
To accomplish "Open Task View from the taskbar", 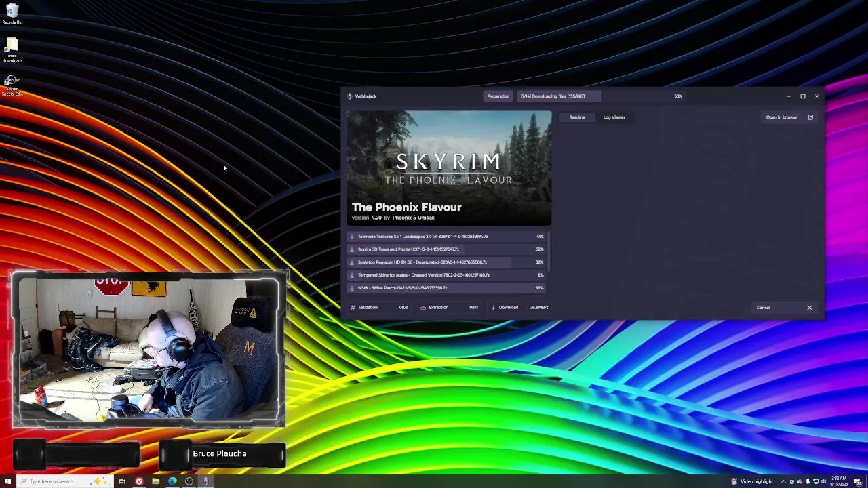I will (x=122, y=481).
